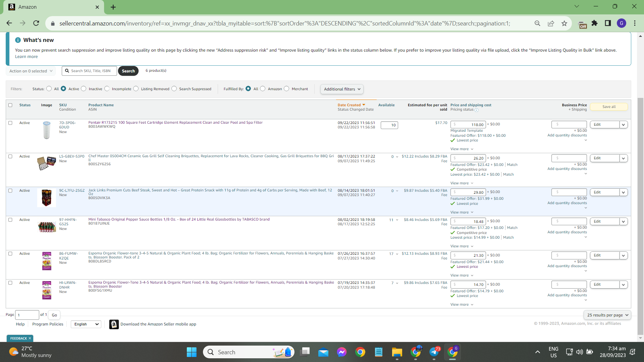The height and width of the screenshot is (362, 644).
Task: Click the 118.00 price field
Action: [x=468, y=125]
